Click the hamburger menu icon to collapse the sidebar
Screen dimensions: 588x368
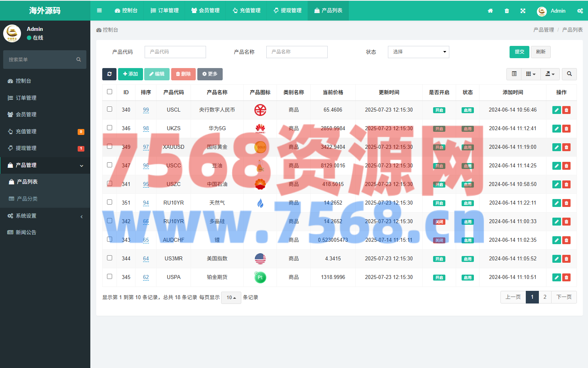99,11
